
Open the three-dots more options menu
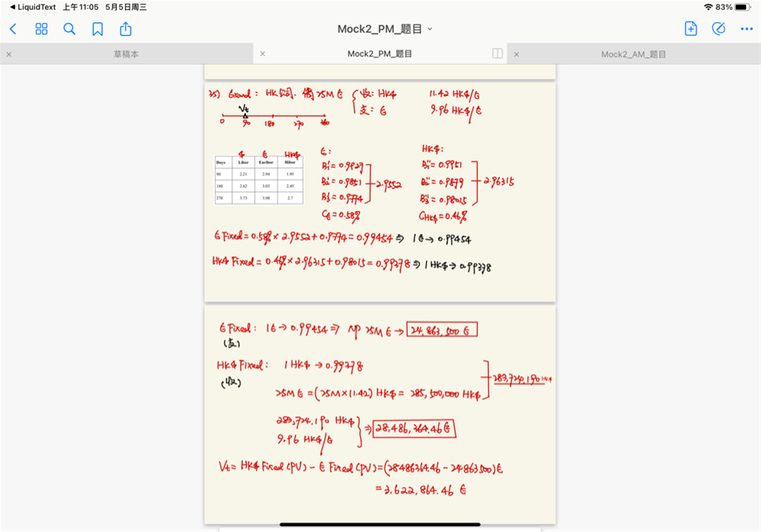pyautogui.click(x=746, y=29)
